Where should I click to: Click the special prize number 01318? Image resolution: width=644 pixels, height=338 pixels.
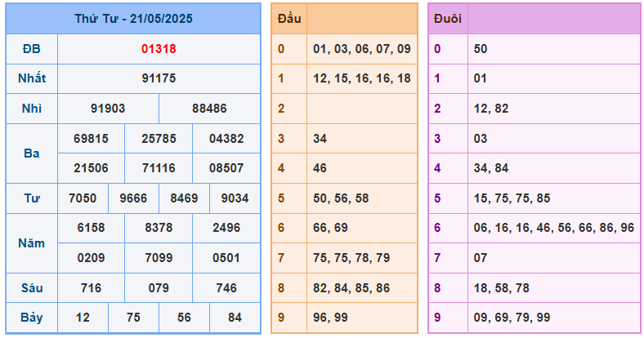click(x=159, y=49)
